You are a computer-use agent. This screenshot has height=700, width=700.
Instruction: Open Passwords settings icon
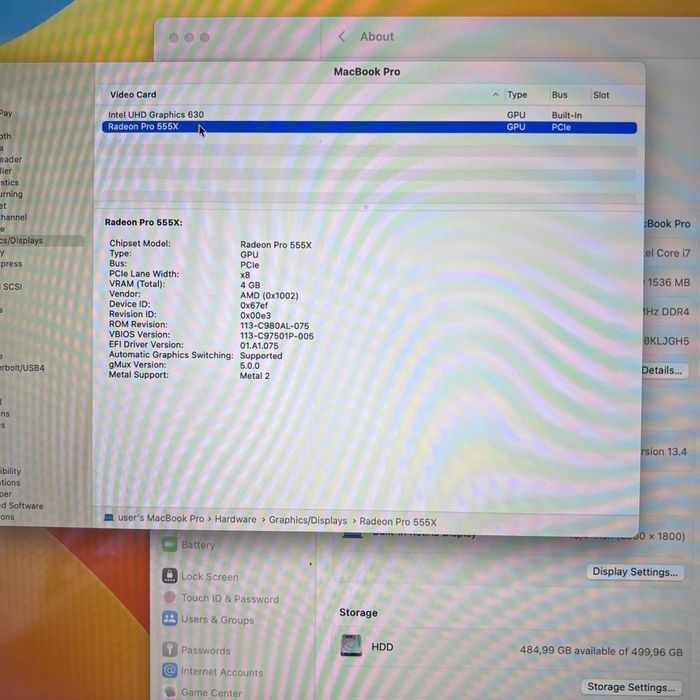point(170,649)
